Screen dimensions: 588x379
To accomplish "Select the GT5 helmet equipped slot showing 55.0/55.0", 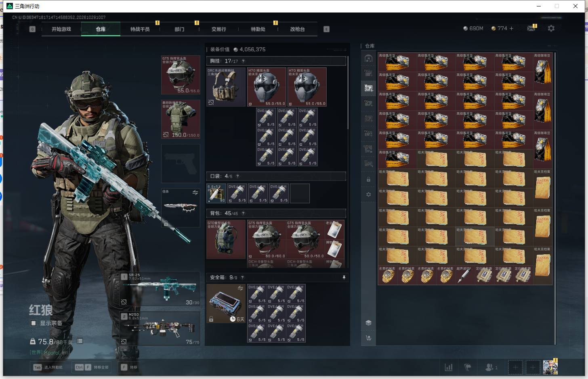I will pos(181,75).
